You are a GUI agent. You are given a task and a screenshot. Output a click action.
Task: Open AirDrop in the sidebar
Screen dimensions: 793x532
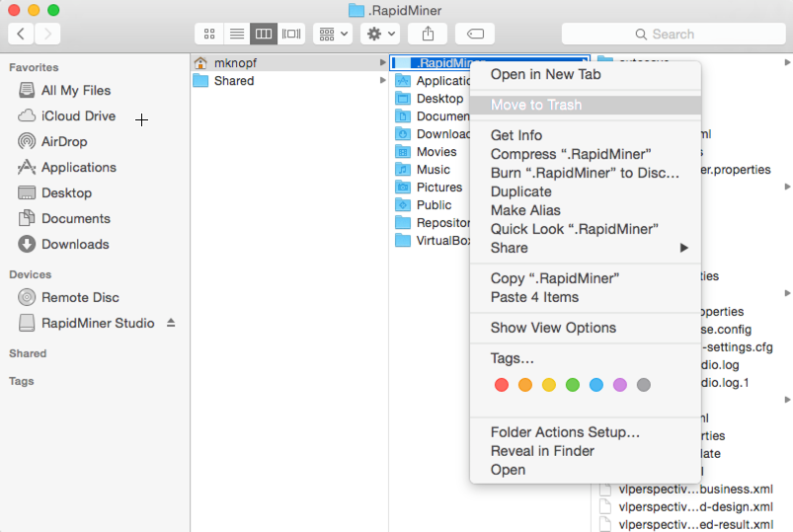click(63, 141)
